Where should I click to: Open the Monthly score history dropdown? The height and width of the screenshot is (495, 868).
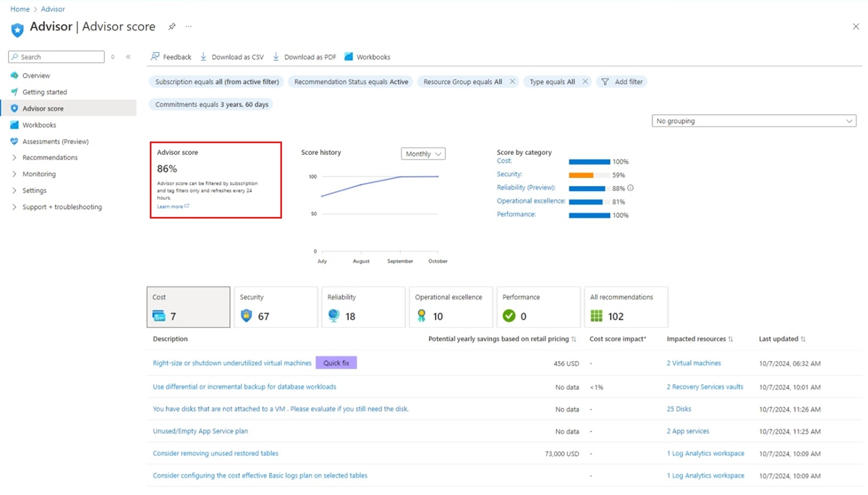422,153
